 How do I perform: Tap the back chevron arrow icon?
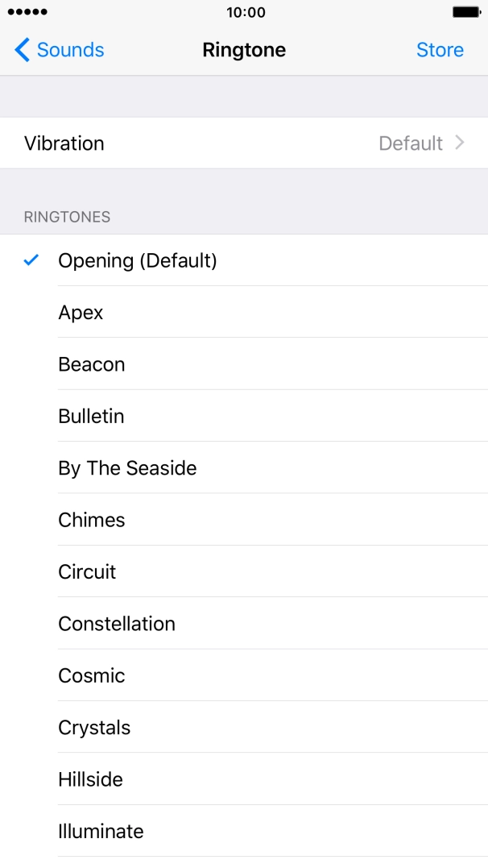(x=20, y=49)
